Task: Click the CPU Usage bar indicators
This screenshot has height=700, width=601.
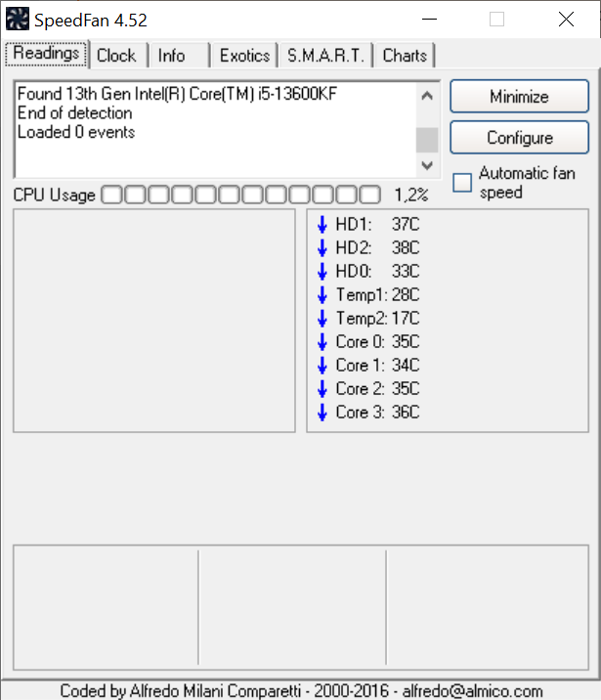Action: point(241,196)
